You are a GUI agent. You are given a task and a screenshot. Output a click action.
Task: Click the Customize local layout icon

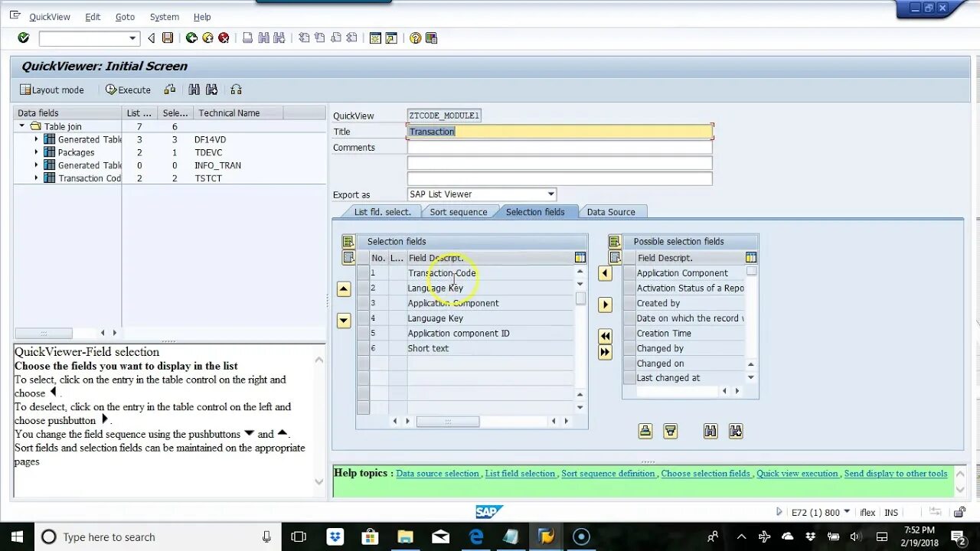pos(431,37)
